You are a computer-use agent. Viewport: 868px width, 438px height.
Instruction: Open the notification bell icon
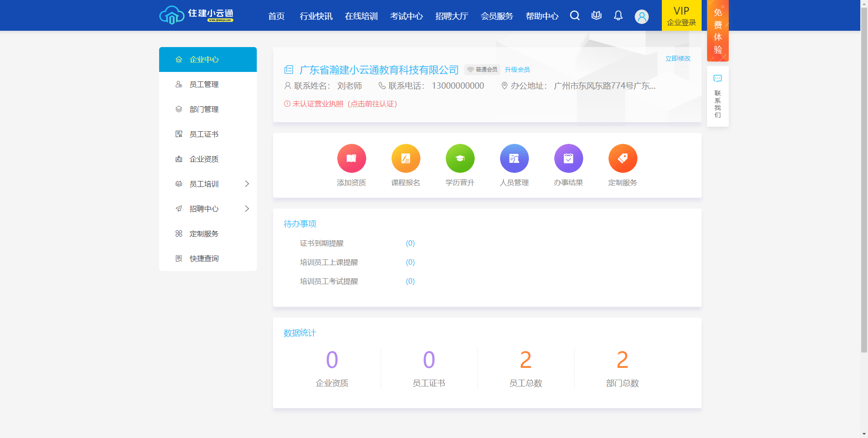[618, 16]
